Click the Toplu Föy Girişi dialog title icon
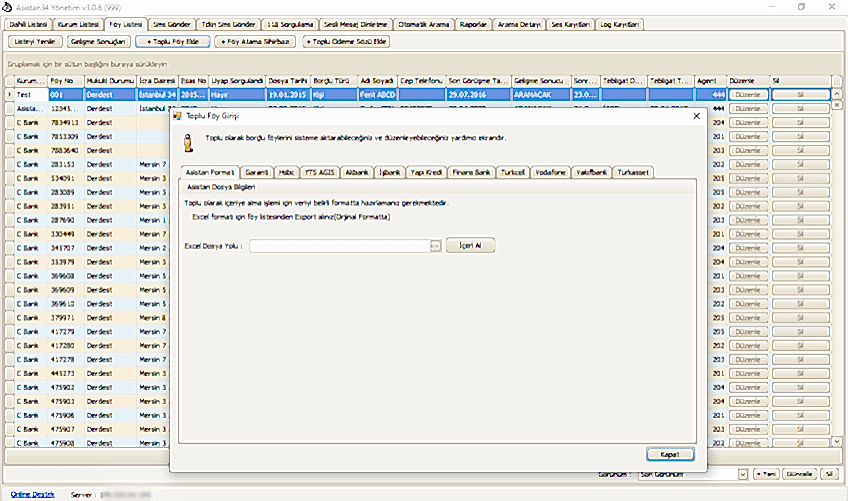The image size is (848, 501). [179, 116]
